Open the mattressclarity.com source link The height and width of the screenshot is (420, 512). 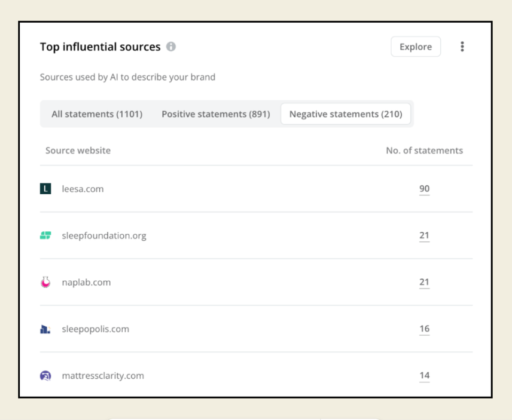click(103, 376)
